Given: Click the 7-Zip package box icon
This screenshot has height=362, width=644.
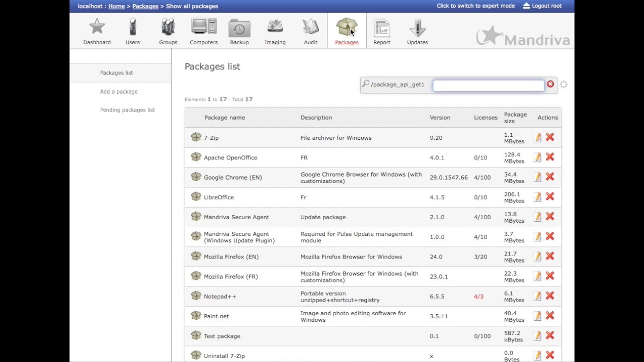Looking at the screenshot, I should [196, 137].
